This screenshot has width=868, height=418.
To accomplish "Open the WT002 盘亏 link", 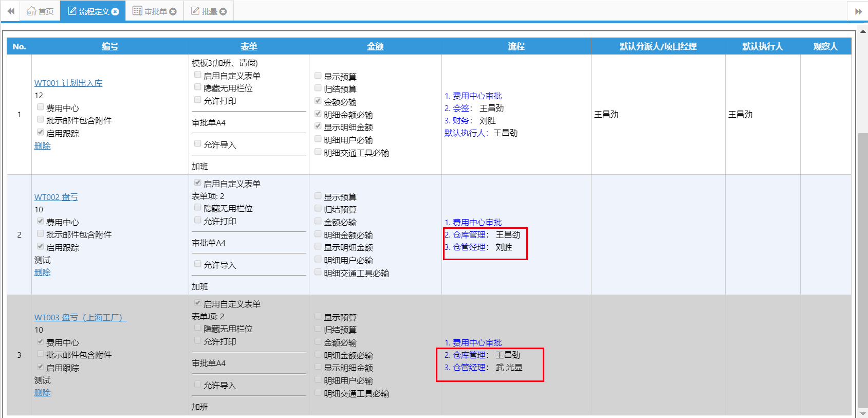I will pos(56,197).
